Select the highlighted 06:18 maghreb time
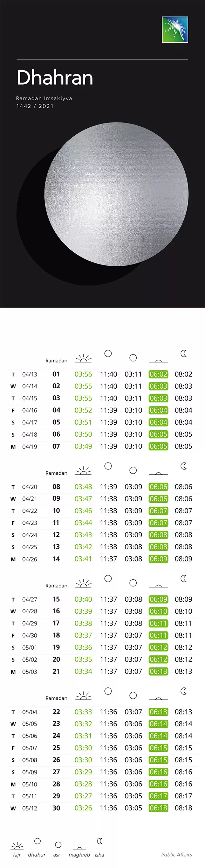 [158, 808]
